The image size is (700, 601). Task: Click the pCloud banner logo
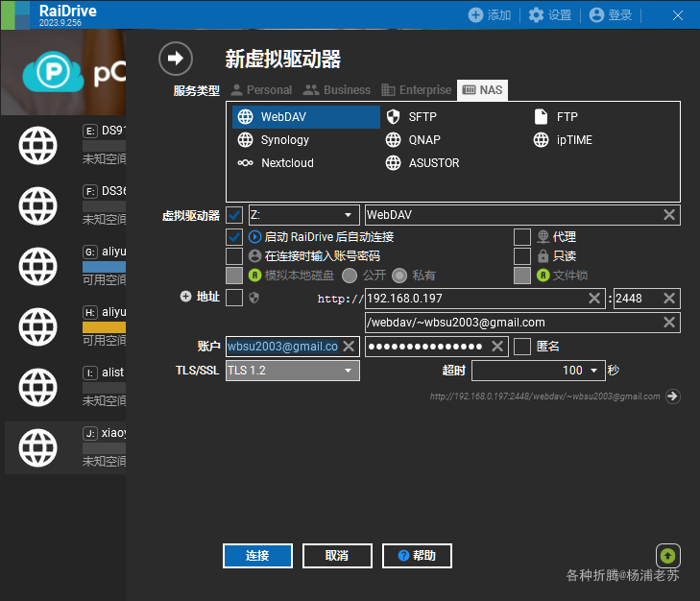(53, 72)
